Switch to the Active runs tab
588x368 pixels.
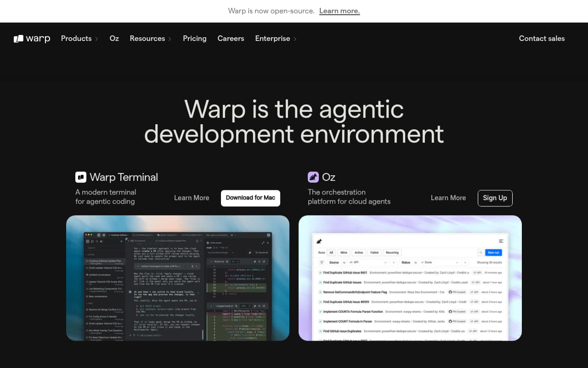[359, 253]
